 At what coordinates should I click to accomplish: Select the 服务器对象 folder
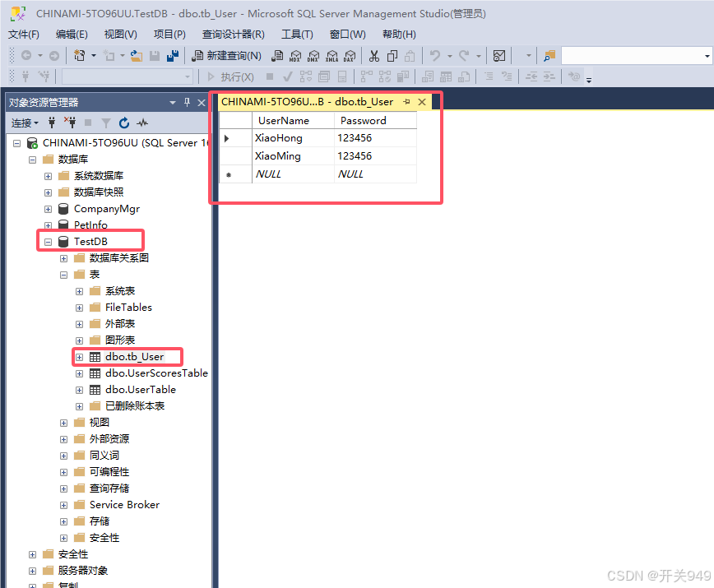pyautogui.click(x=83, y=571)
